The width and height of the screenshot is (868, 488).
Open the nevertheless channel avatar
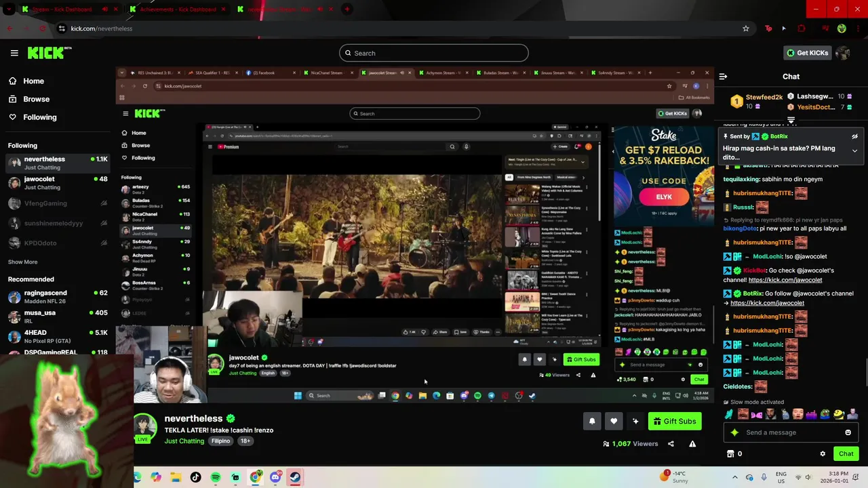[x=145, y=426]
